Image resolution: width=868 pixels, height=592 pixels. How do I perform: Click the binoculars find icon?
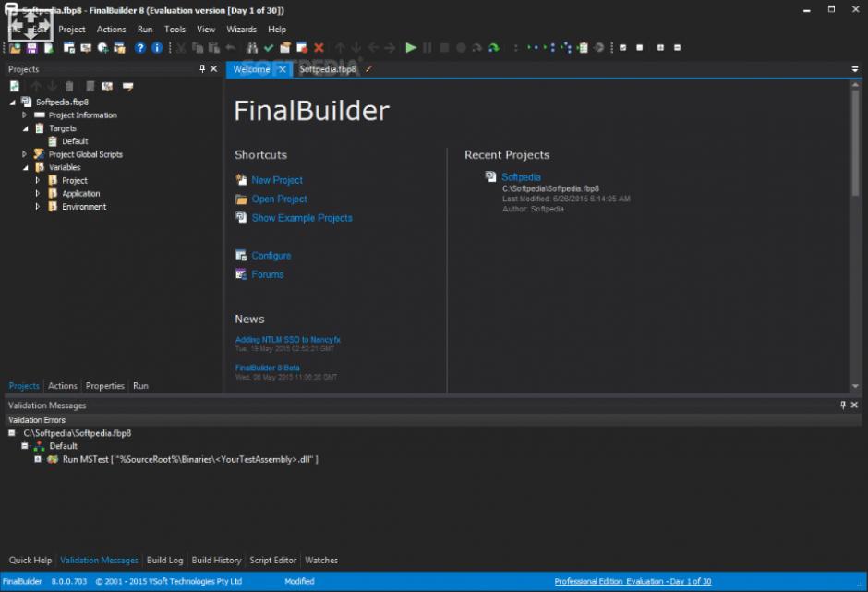click(252, 48)
